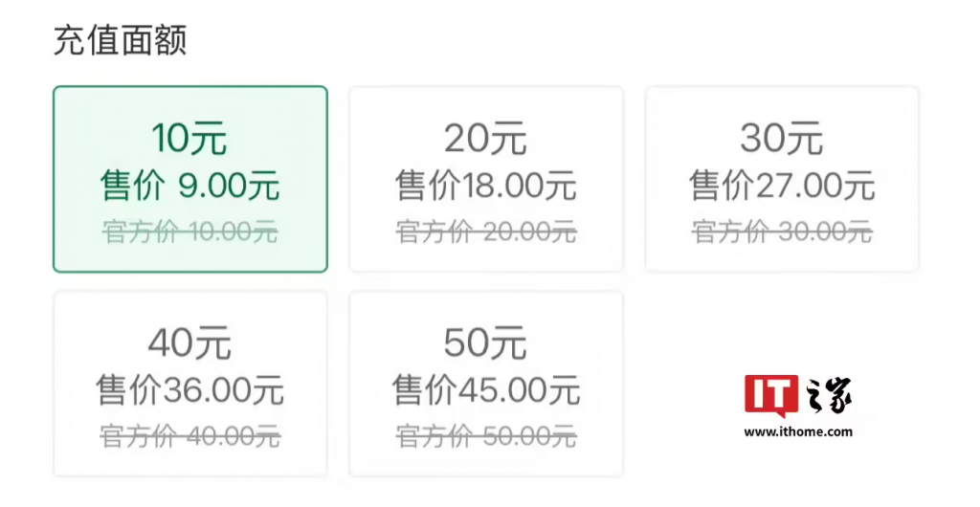Click the struck-through 官方价 10.00元 text
The width and height of the screenshot is (980, 507).
pyautogui.click(x=189, y=231)
